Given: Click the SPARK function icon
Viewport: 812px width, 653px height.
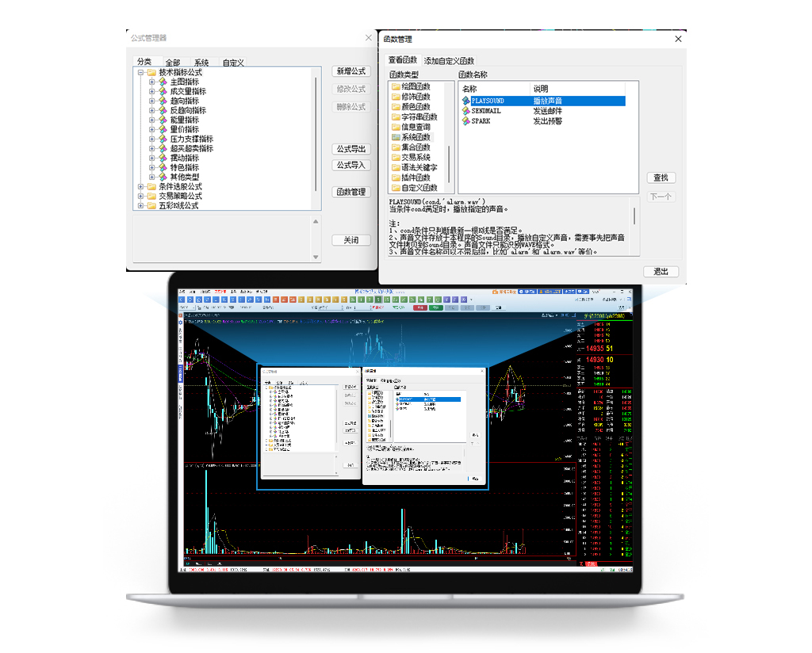Looking at the screenshot, I should [466, 121].
